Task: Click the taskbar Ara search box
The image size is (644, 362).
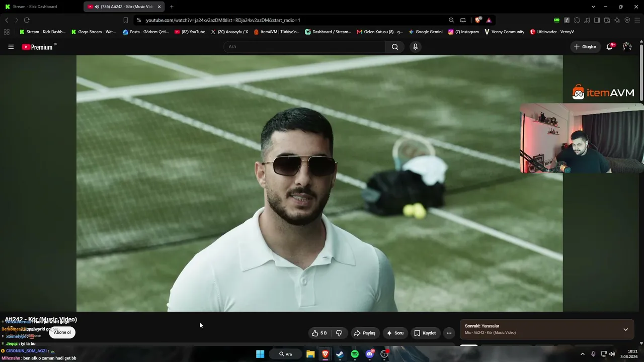Action: click(x=286, y=354)
